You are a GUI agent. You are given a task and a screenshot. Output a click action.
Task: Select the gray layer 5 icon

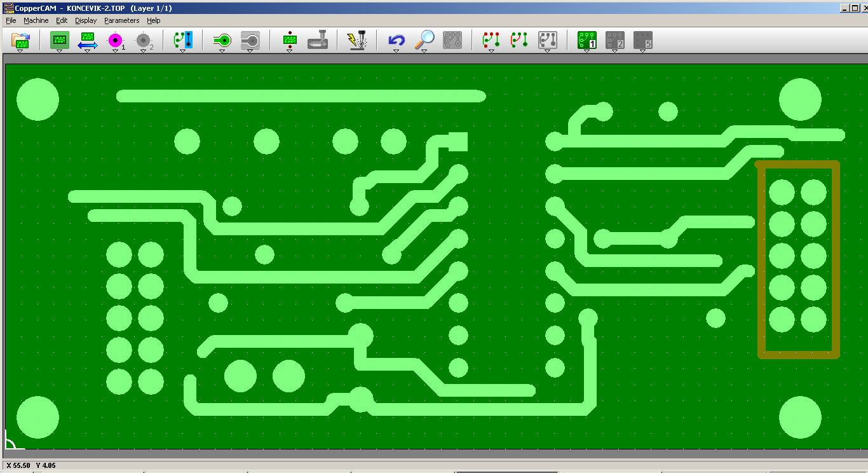[643, 41]
